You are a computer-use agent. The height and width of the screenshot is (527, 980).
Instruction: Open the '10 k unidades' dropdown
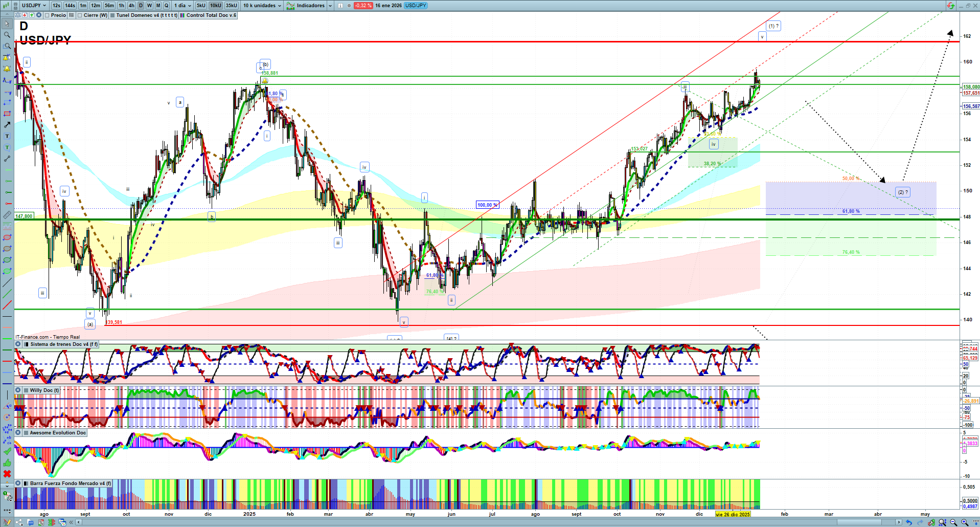click(x=262, y=6)
